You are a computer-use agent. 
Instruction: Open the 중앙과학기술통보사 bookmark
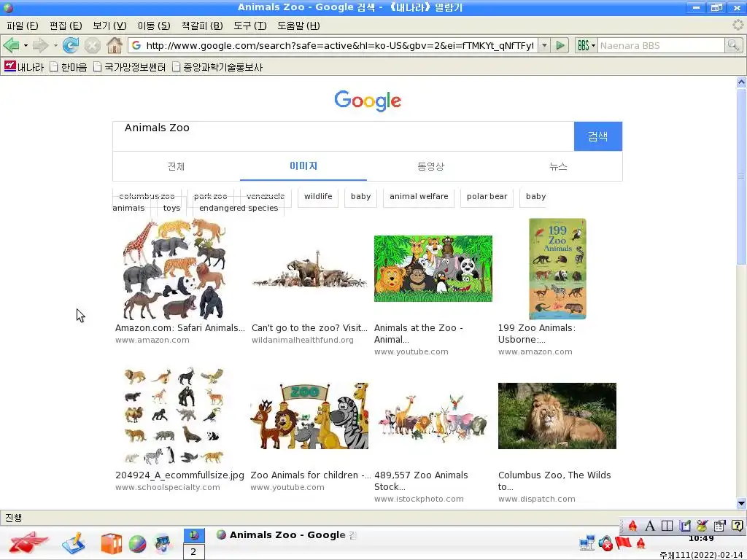(x=217, y=67)
